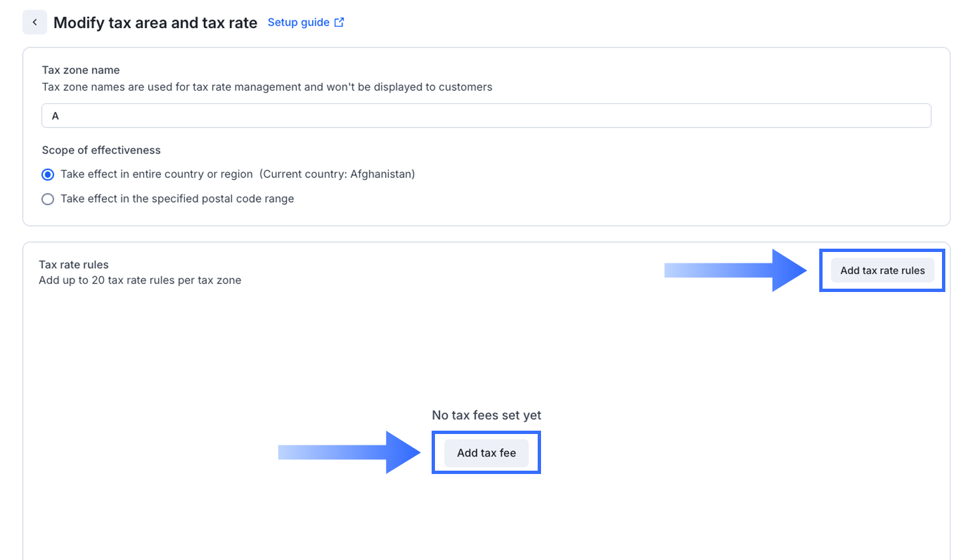Viewport: 966px width, 560px height.
Task: Select the specified postal code range radio button
Action: [x=47, y=199]
